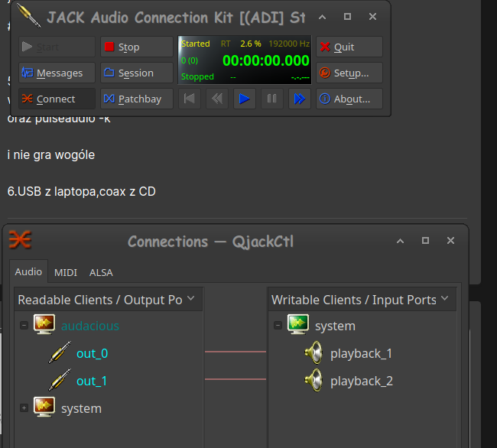Click the out_0 jack plug icon
Image resolution: width=497 pixels, height=448 pixels.
pyautogui.click(x=60, y=352)
